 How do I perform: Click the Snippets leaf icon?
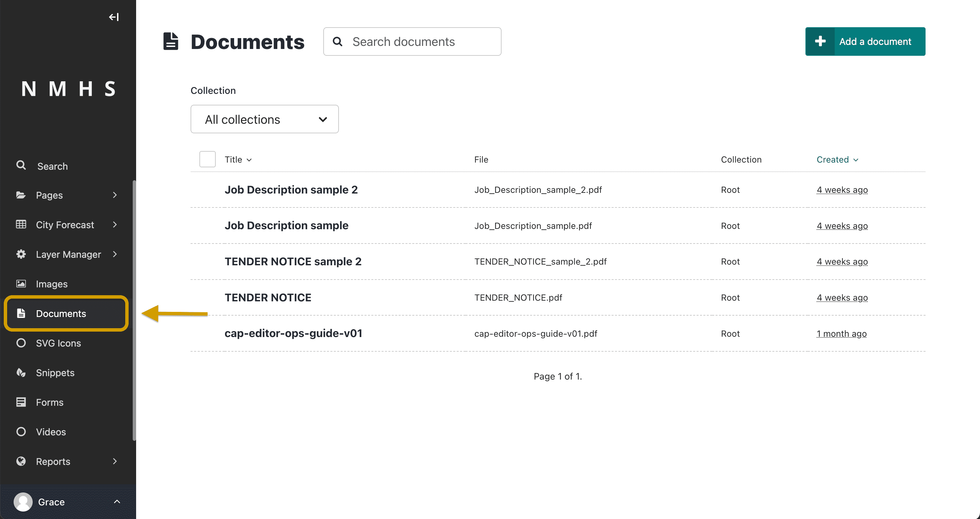(x=21, y=373)
